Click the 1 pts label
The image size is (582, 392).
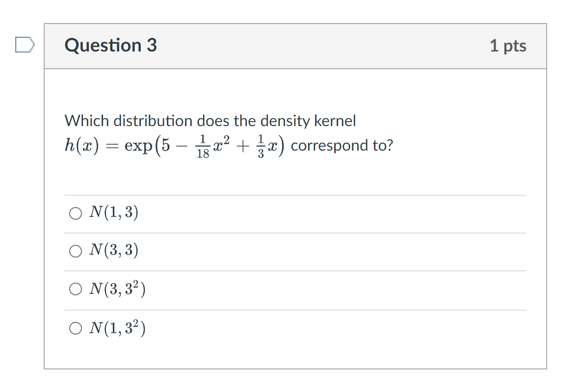[x=509, y=46]
